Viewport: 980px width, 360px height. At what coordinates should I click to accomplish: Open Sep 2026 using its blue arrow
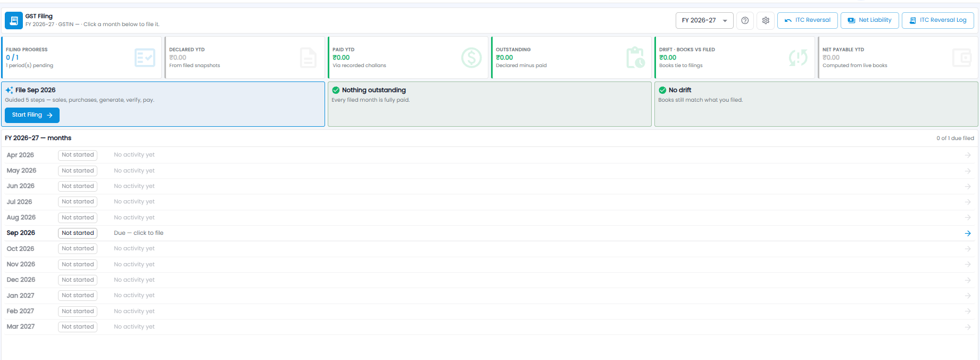click(968, 233)
